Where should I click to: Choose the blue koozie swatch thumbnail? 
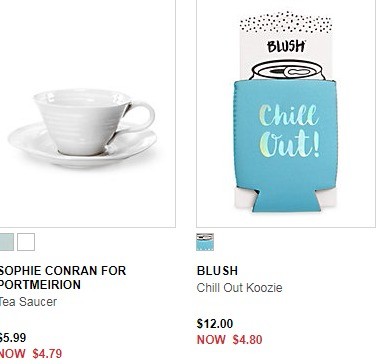click(x=205, y=242)
